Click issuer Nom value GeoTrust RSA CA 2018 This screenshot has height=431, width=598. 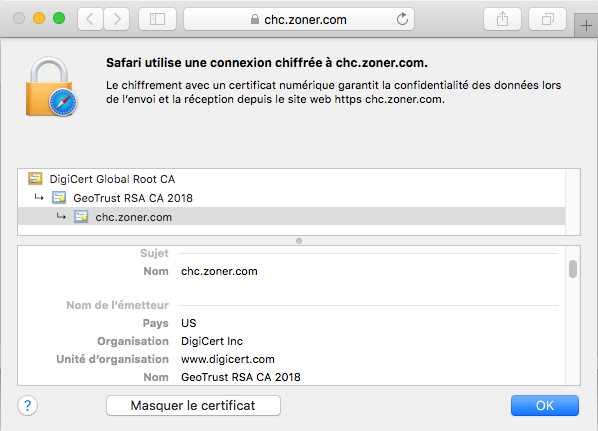[x=241, y=377]
